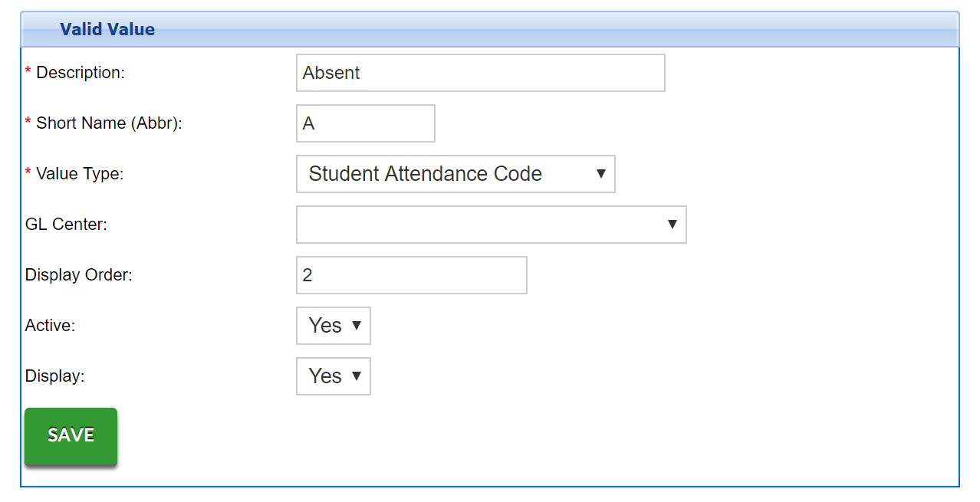Click the "Short Name (Abbr):" label
Image resolution: width=980 pixels, height=502 pixels.
click(109, 123)
